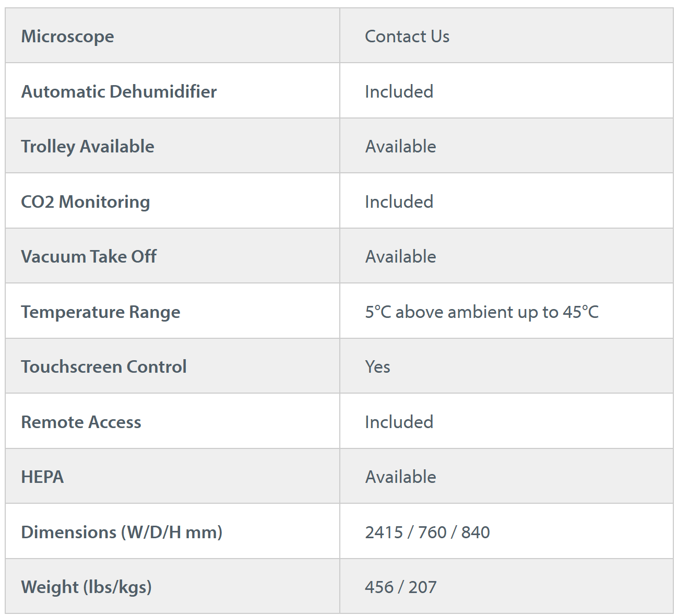677x616 pixels.
Task: Click the Remote Access label
Action: tap(81, 422)
